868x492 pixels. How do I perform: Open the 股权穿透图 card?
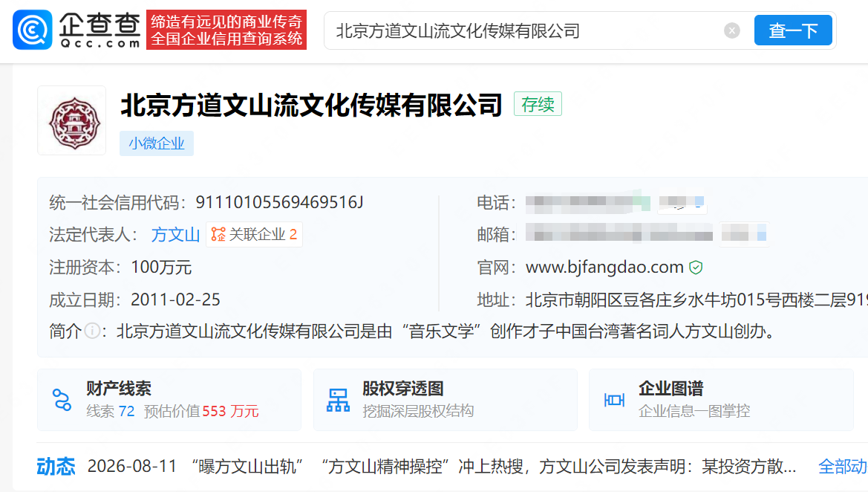[x=445, y=400]
